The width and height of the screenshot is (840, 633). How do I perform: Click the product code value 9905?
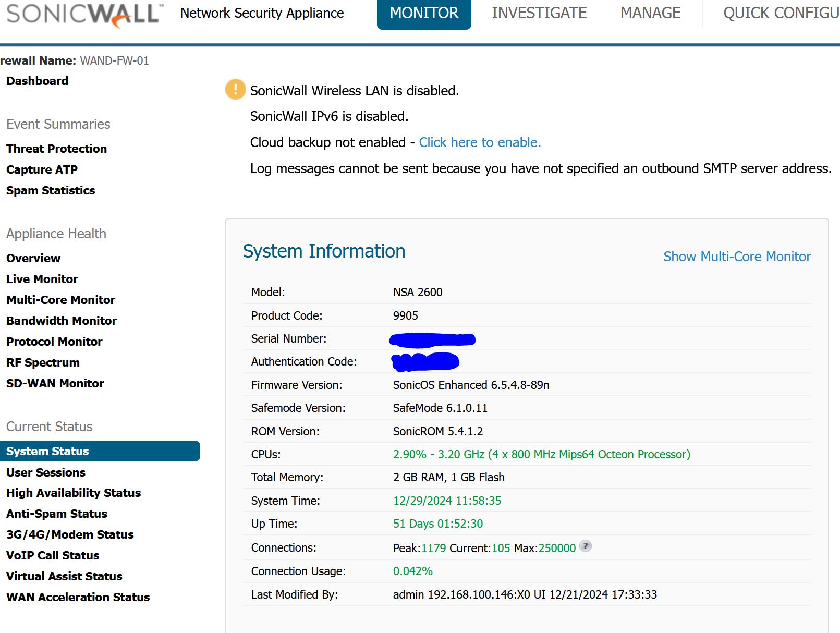[x=406, y=315]
